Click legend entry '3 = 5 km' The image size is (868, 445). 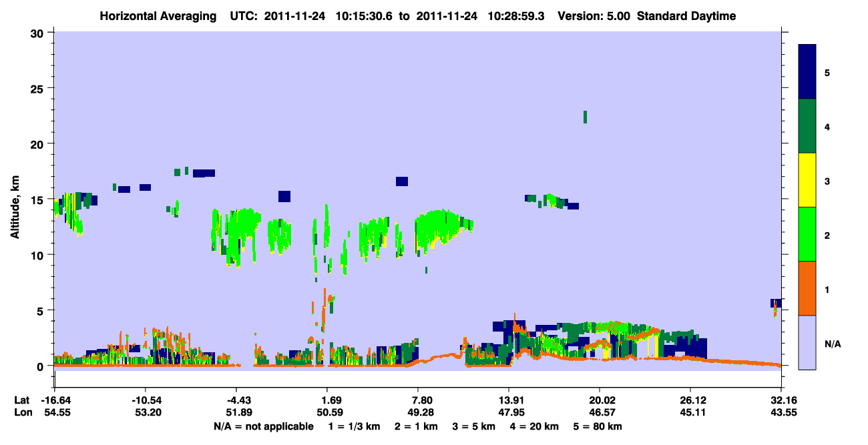(x=473, y=426)
